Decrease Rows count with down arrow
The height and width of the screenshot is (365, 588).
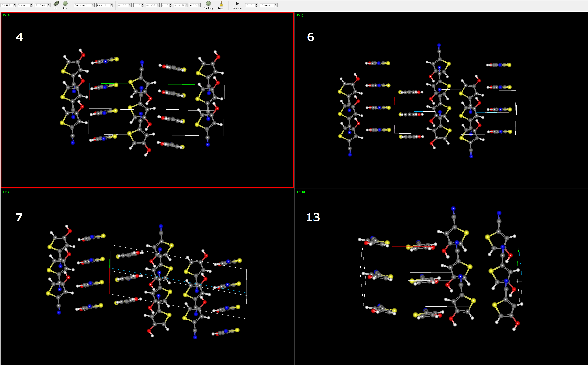[111, 6]
